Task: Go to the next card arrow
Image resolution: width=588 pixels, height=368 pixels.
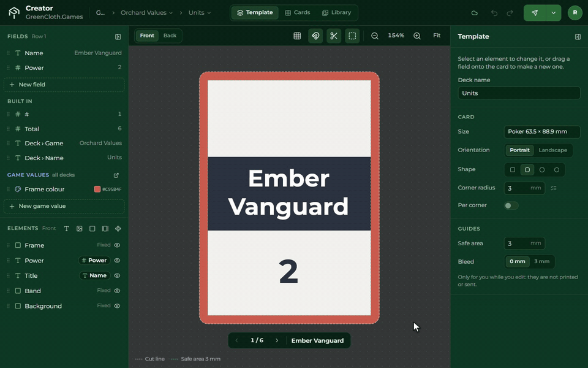Action: 277,340
